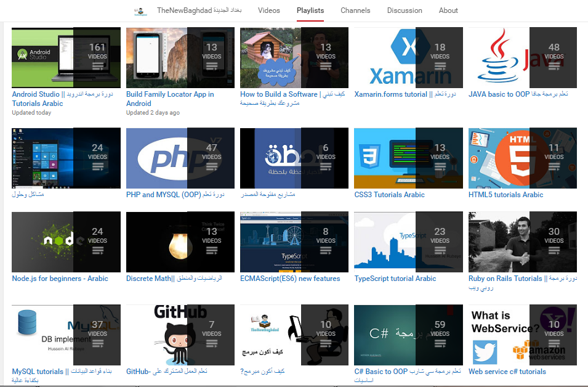Screen dimensions: 588x387
Task: Open the PHP logo playlist thumbnail
Action: pyautogui.click(x=180, y=158)
